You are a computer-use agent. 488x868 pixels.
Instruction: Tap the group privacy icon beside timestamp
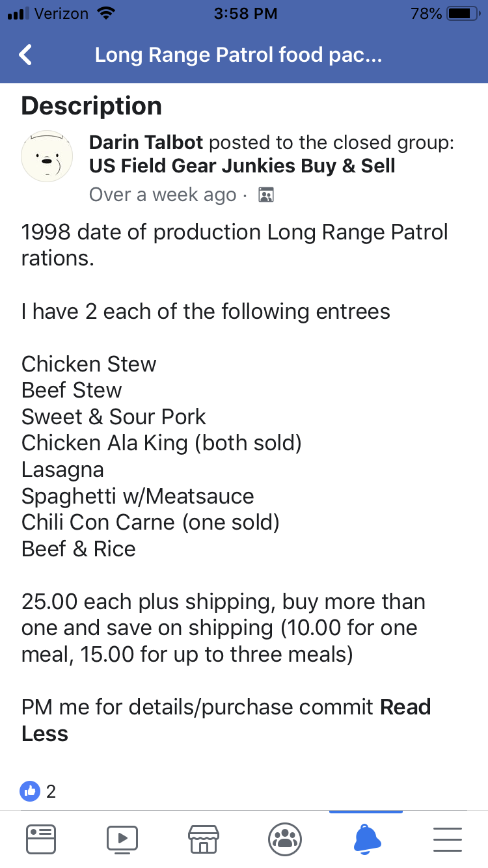265,195
